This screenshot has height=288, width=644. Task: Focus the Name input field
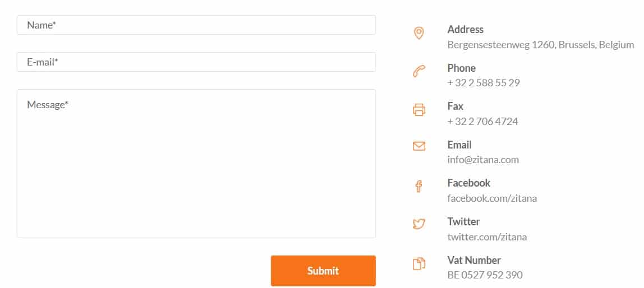[x=196, y=25]
